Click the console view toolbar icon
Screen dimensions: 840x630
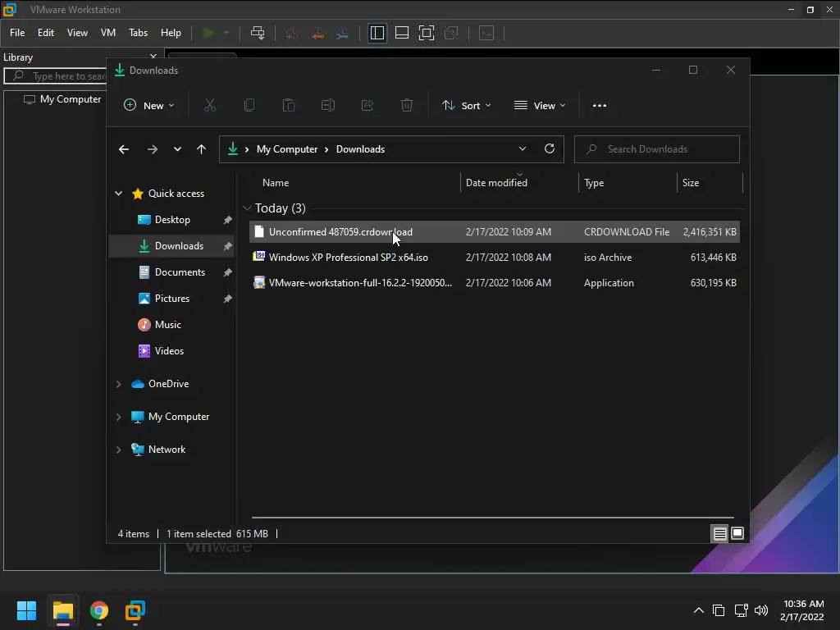click(486, 33)
